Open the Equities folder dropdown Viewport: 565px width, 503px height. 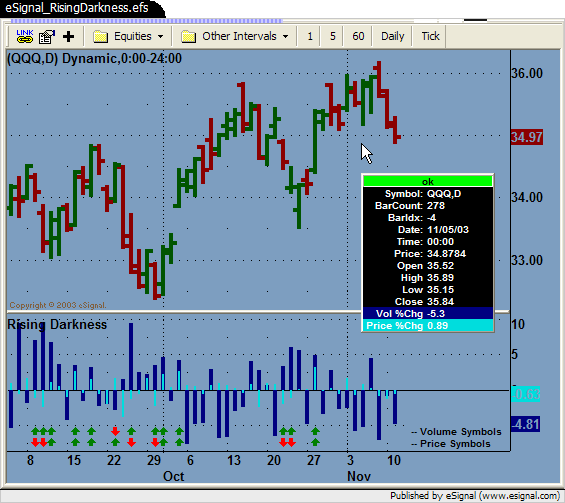128,36
